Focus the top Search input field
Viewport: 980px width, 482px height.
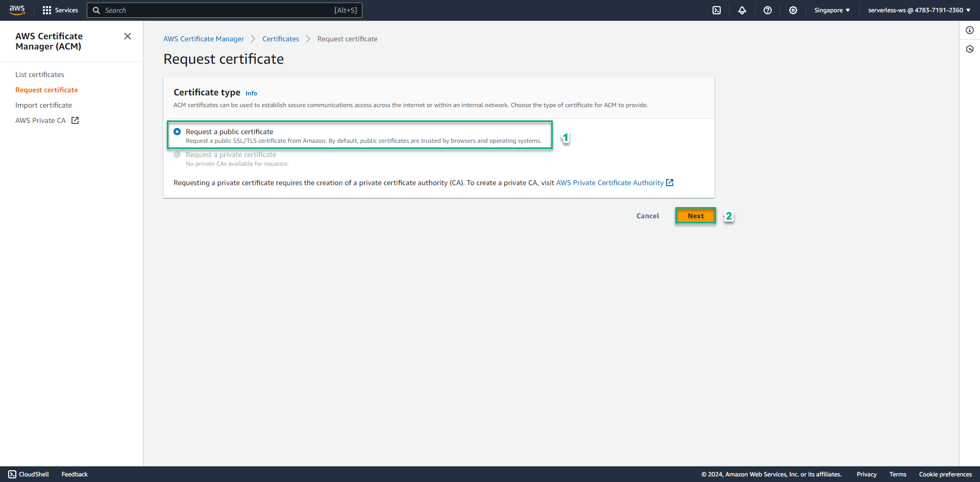pyautogui.click(x=225, y=10)
